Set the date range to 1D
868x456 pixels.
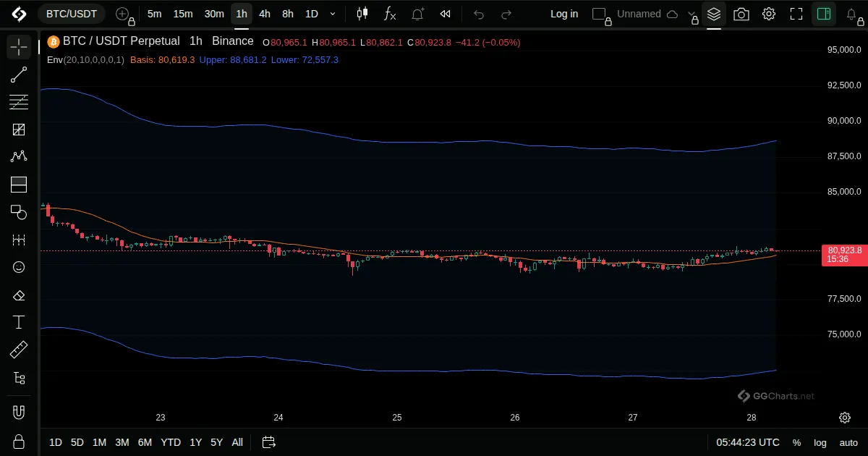[x=56, y=442]
